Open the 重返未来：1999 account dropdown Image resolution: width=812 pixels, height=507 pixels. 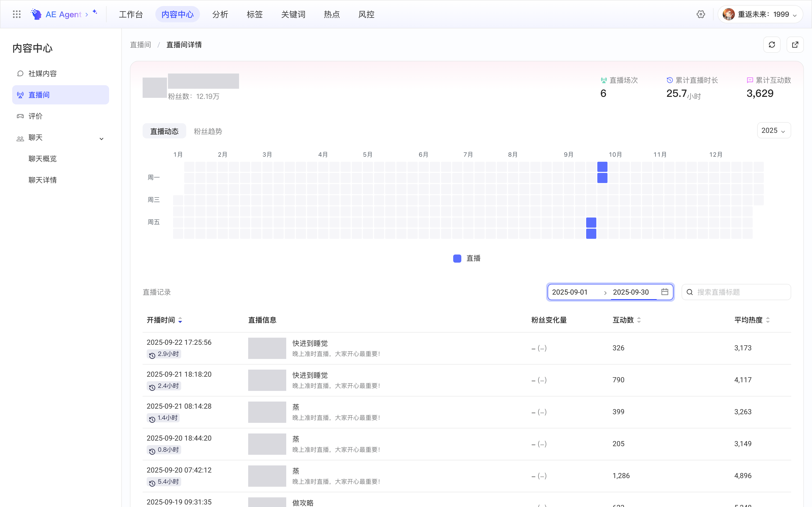760,14
